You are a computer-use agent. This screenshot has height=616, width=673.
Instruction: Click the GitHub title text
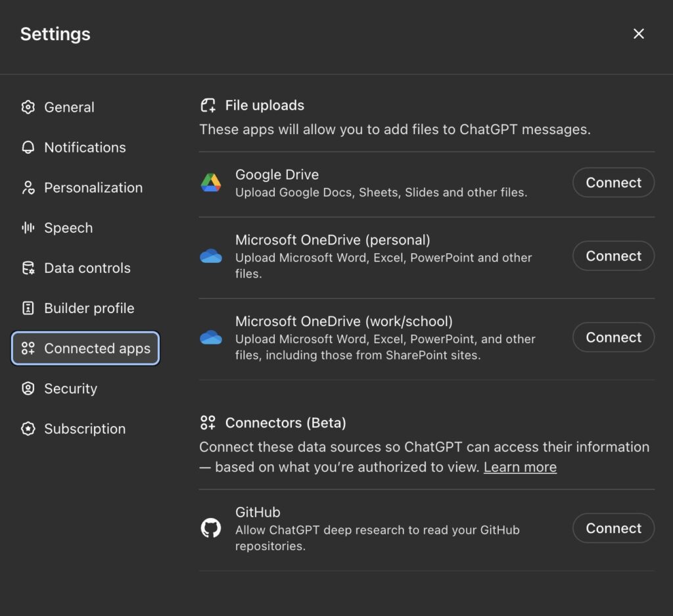click(258, 512)
